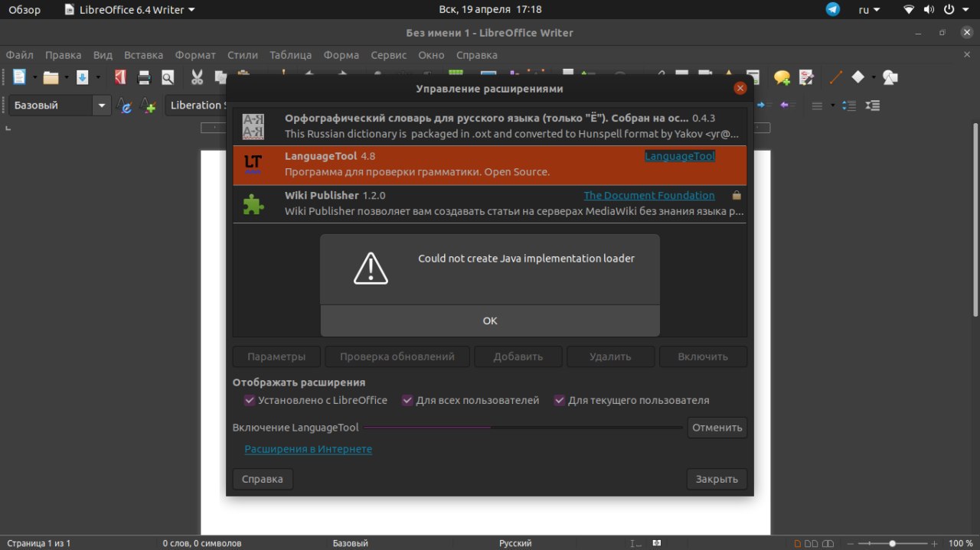Viewport: 980px width, 550px height.
Task: Open the paragraph alignment dropdown arrow
Action: pos(832,106)
